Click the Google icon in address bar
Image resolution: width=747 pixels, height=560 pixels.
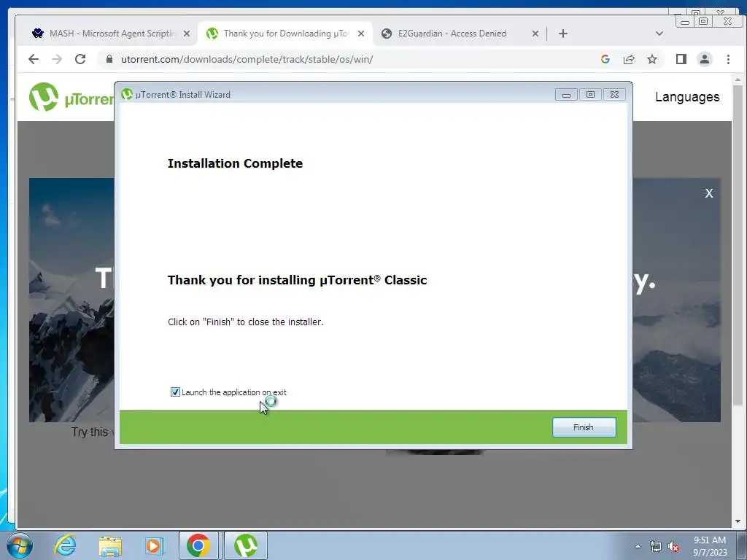pos(605,59)
